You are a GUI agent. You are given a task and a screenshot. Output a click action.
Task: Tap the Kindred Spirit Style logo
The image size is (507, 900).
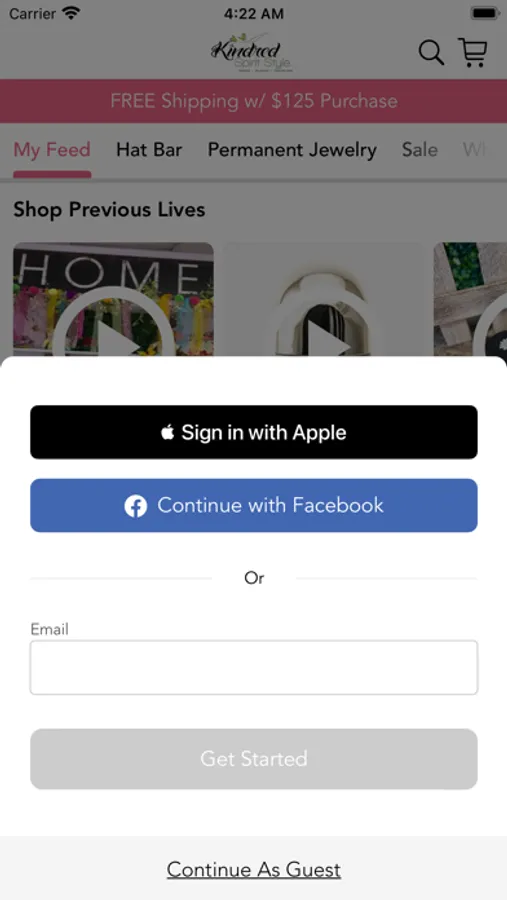[253, 52]
